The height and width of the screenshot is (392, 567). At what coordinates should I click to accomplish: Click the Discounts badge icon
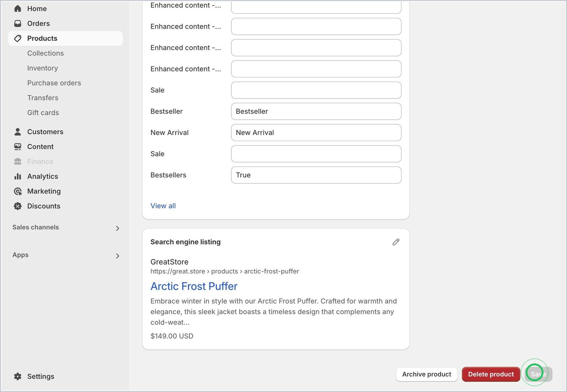[x=18, y=206]
